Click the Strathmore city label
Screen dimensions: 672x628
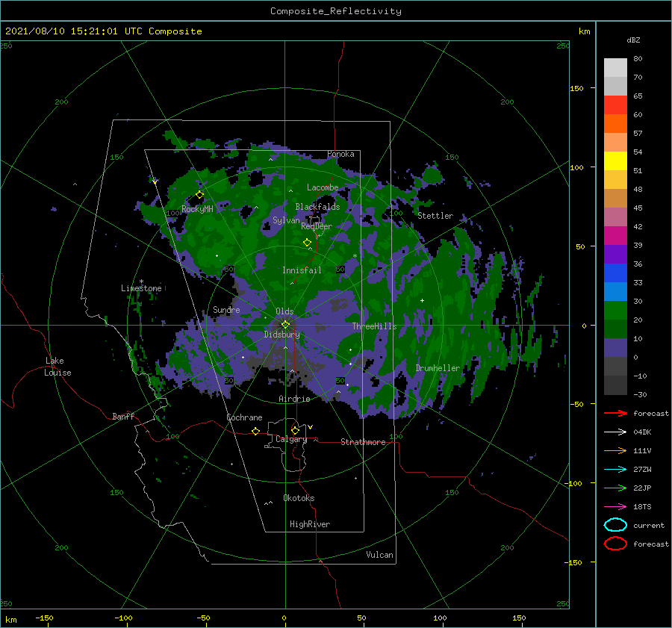click(x=363, y=442)
